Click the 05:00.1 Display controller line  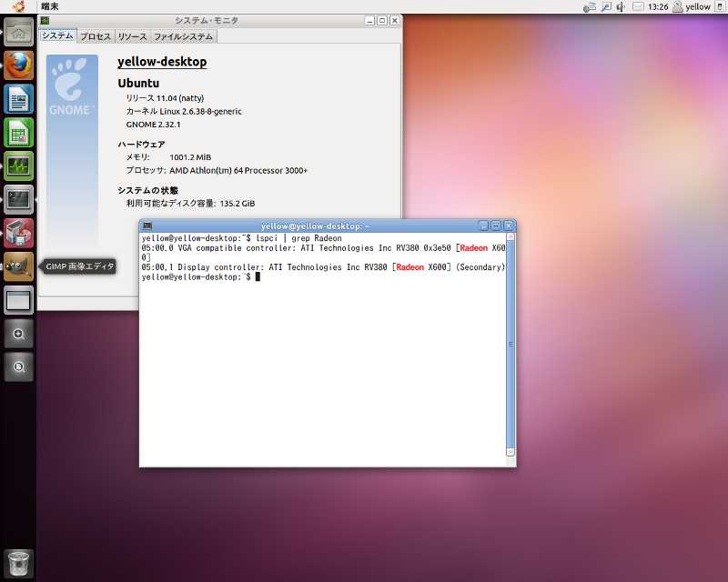click(323, 267)
